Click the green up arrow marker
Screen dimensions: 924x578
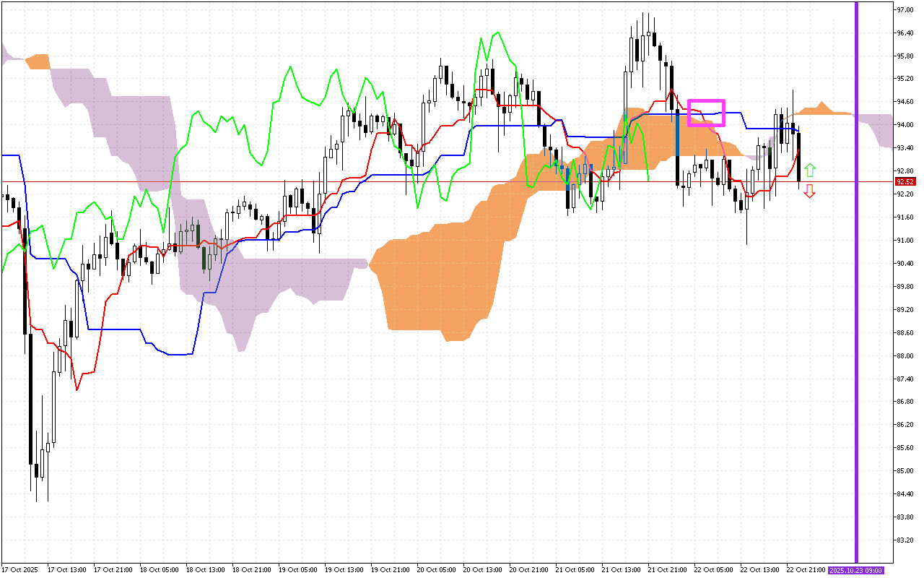810,171
